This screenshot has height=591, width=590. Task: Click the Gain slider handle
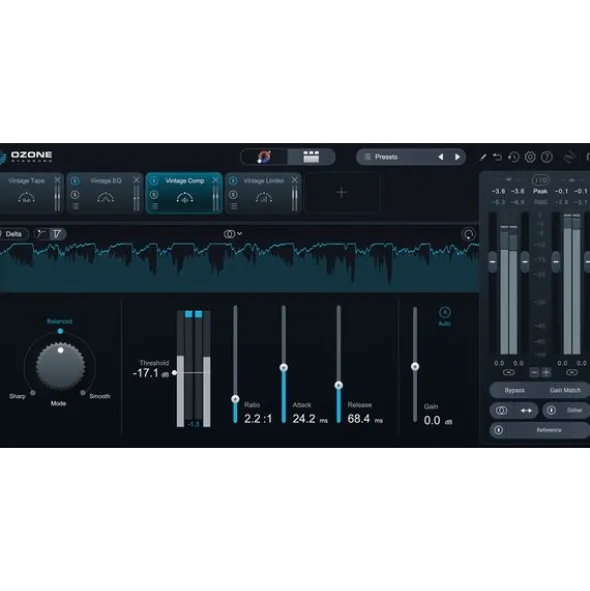(x=415, y=366)
